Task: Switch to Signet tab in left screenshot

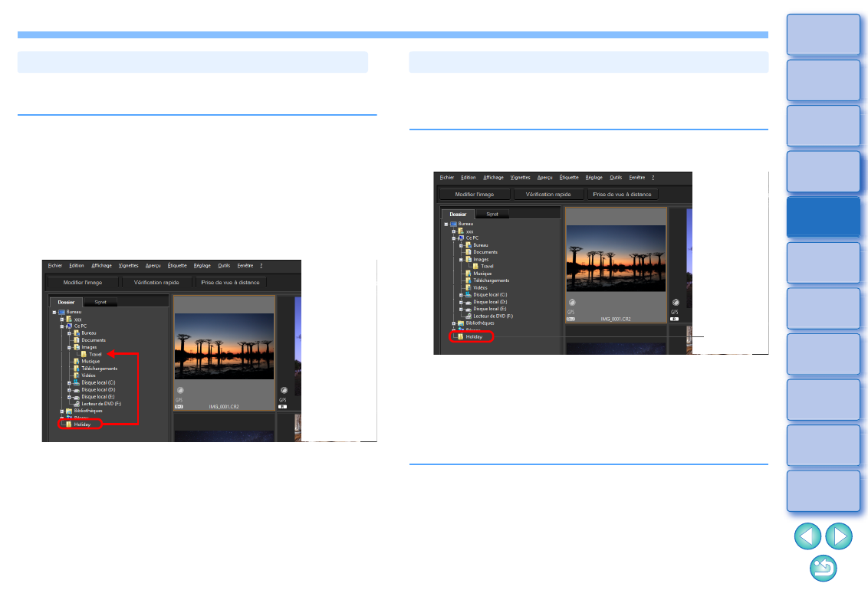Action: click(x=100, y=302)
